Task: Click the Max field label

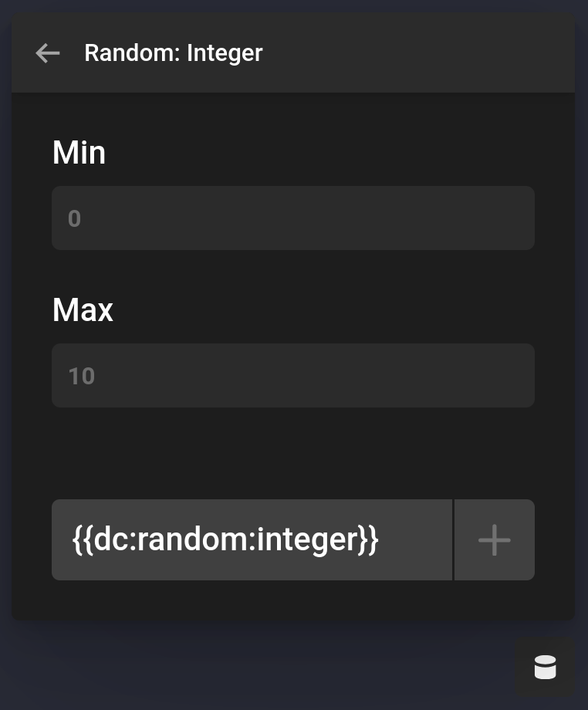Action: 83,310
